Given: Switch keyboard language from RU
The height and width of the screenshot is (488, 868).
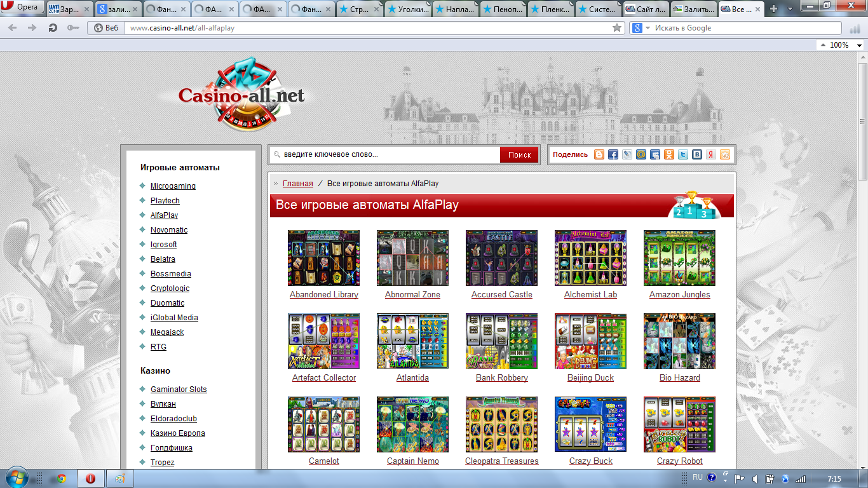Looking at the screenshot, I should click(698, 477).
